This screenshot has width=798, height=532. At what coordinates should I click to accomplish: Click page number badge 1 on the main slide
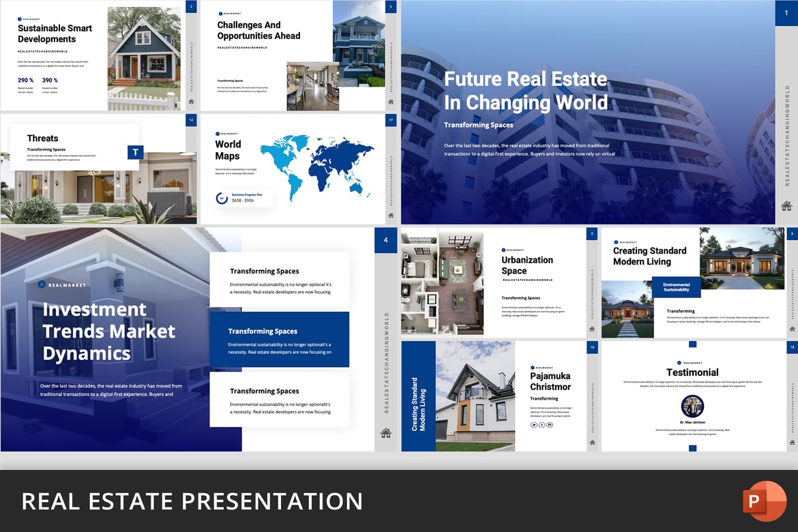pyautogui.click(x=786, y=13)
